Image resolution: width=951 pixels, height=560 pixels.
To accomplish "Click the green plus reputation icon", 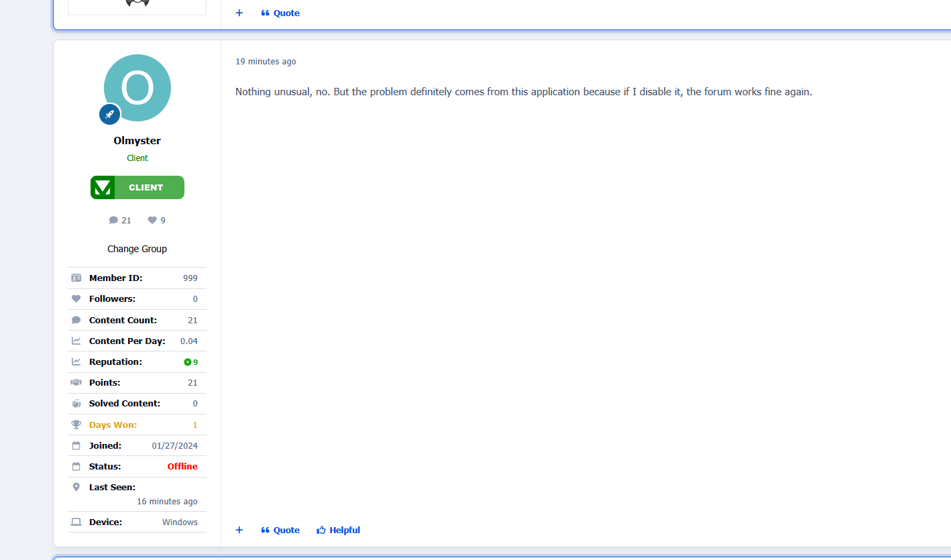I will coord(188,362).
